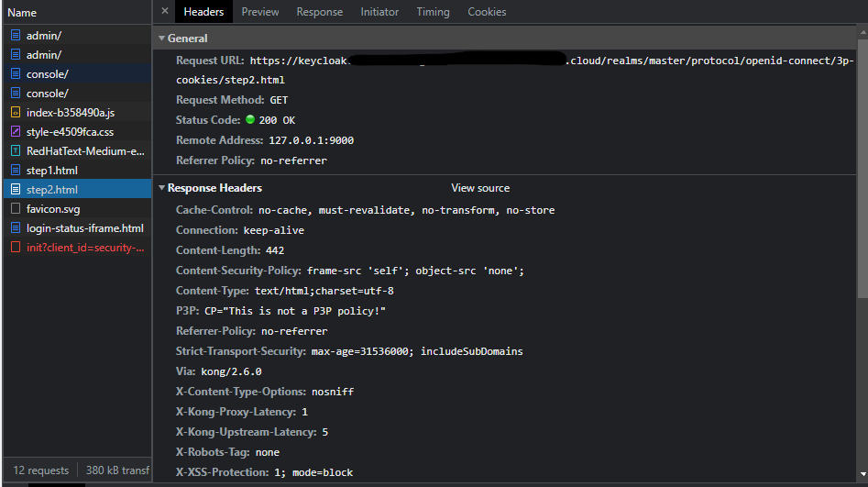Click the Via header value kong/2.6.0

[231, 371]
